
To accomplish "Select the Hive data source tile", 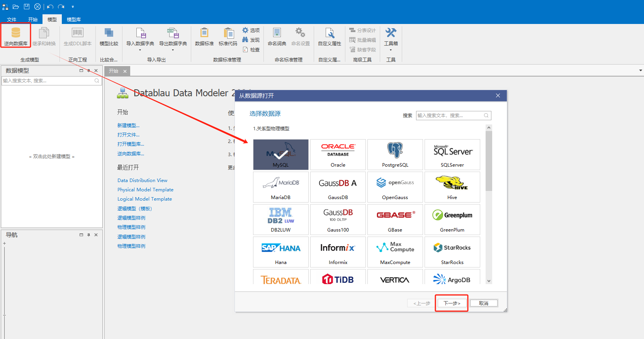I will coord(452,187).
